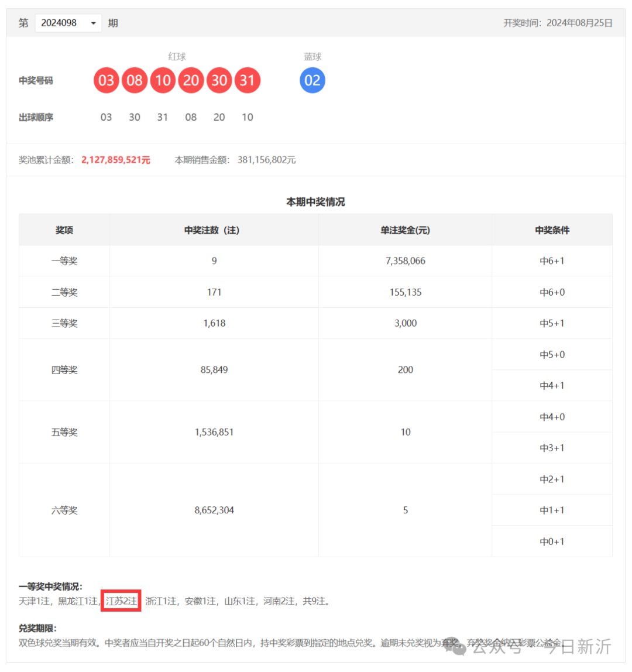Click the condition cell 中1+1

(x=552, y=510)
